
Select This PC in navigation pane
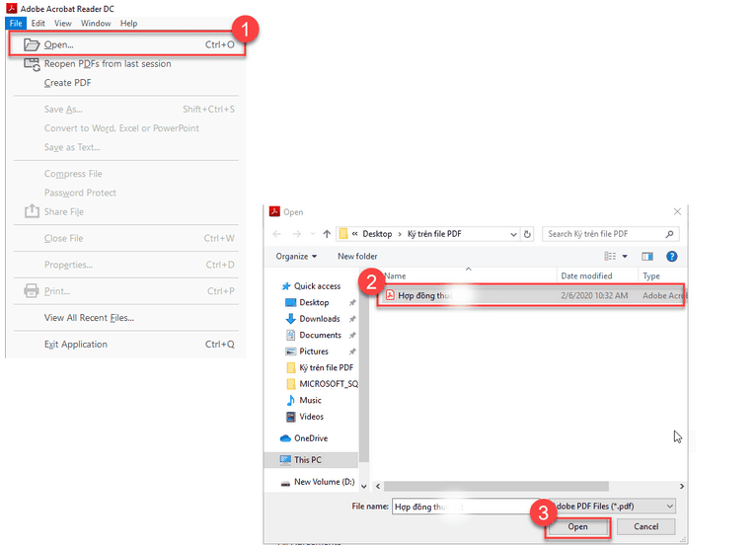click(x=311, y=460)
